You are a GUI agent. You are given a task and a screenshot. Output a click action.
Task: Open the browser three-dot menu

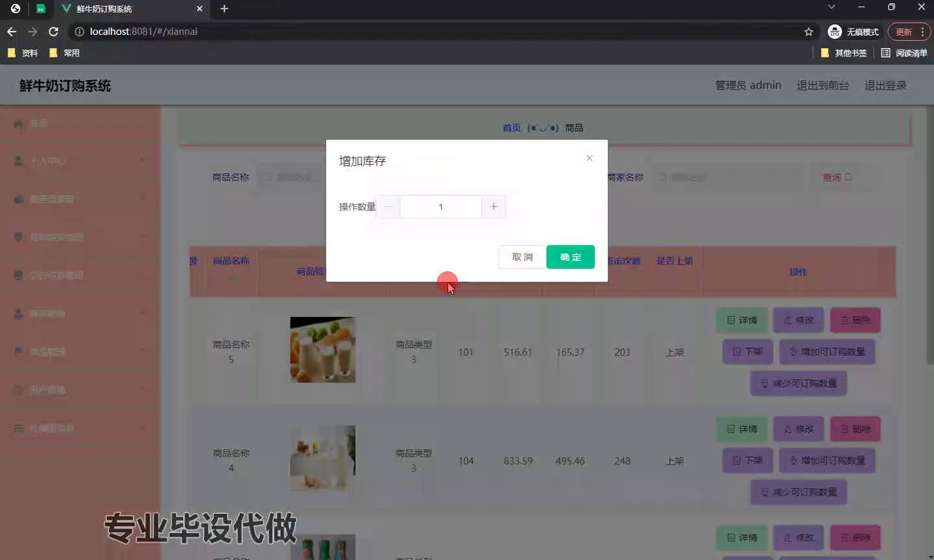[922, 32]
